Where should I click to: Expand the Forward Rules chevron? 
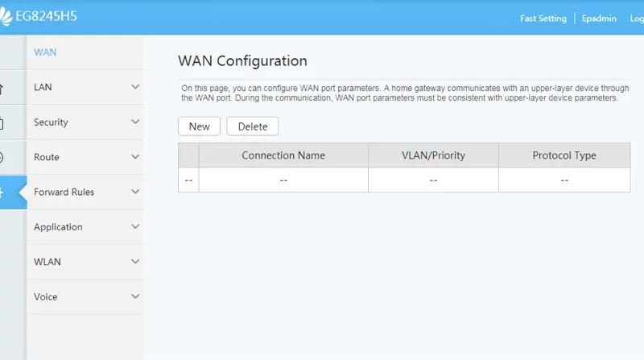[x=135, y=192]
